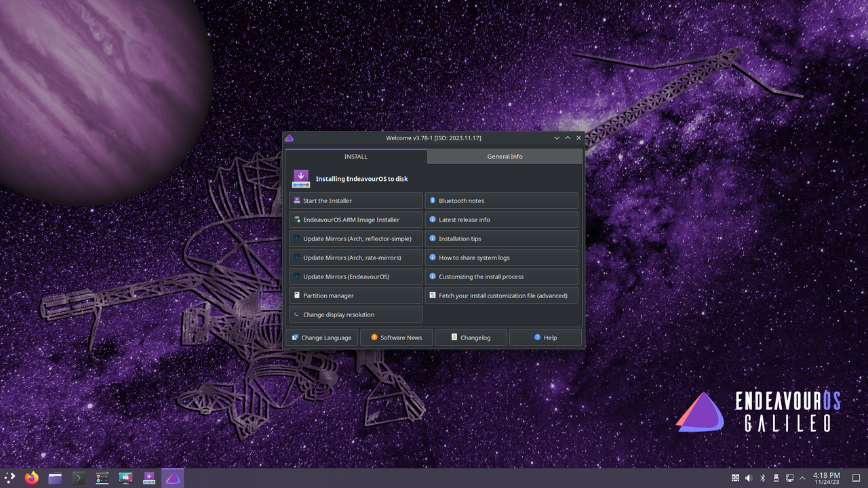868x488 pixels.
Task: Open Installation tips
Action: [502, 239]
